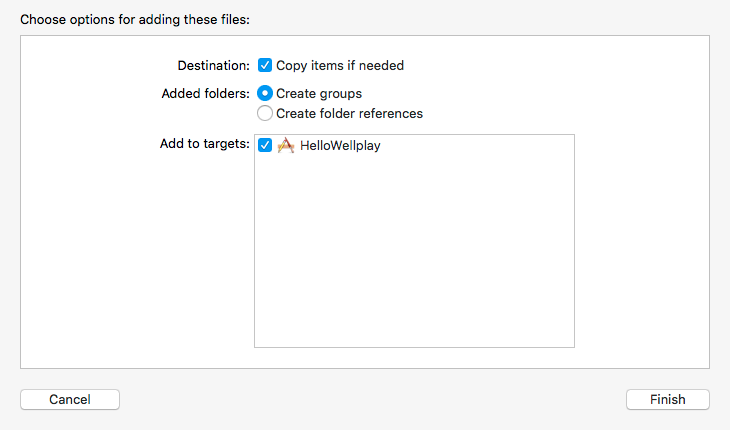Select the HelloWellplay target name in list
This screenshot has height=430, width=730.
(x=340, y=145)
